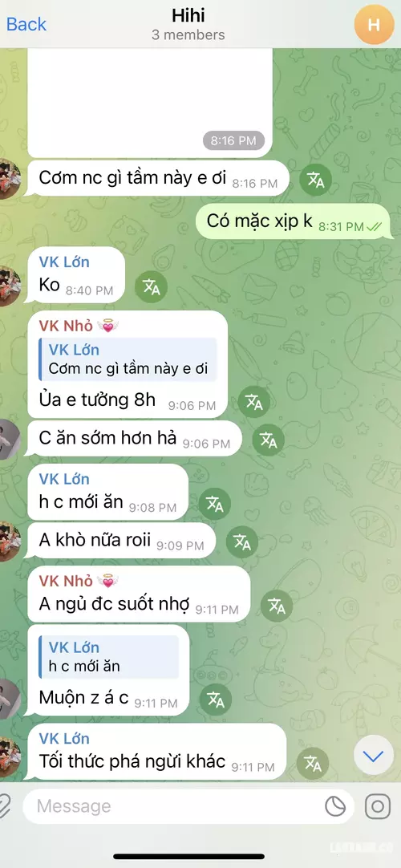Image resolution: width=401 pixels, height=868 pixels.
Task: Open the sticker panel icon in message field
Action: [335, 806]
